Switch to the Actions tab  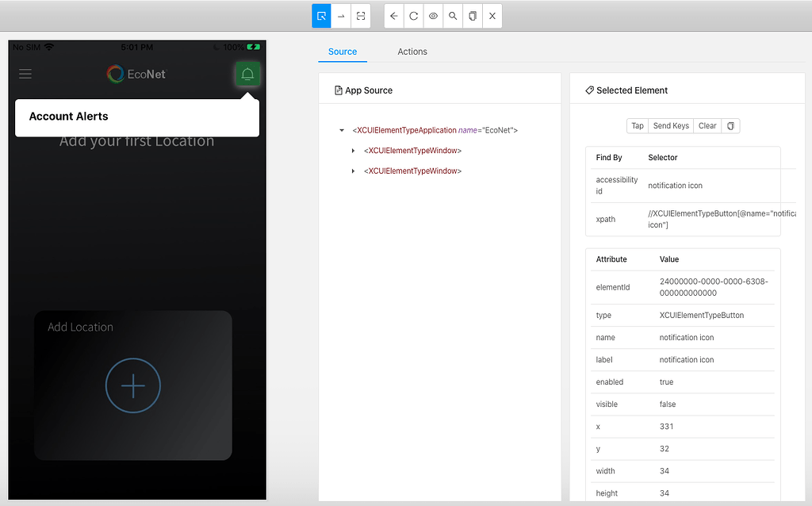pyautogui.click(x=412, y=52)
